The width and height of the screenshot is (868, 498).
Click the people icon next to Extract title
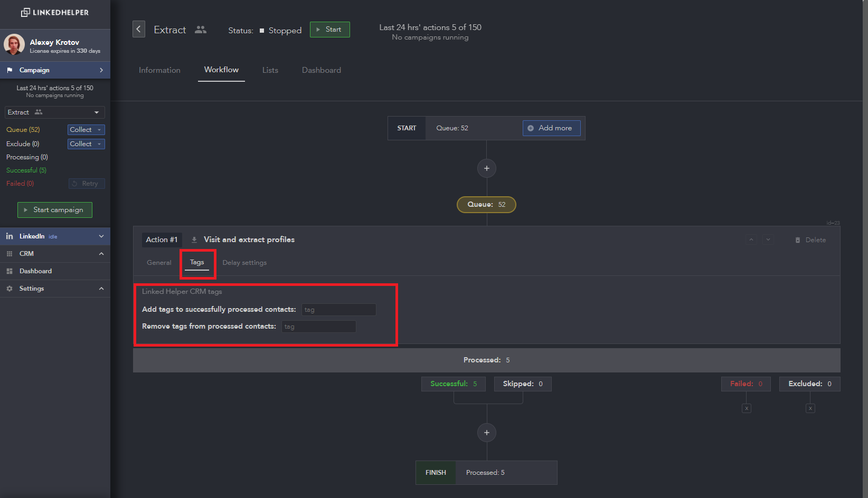[201, 30]
